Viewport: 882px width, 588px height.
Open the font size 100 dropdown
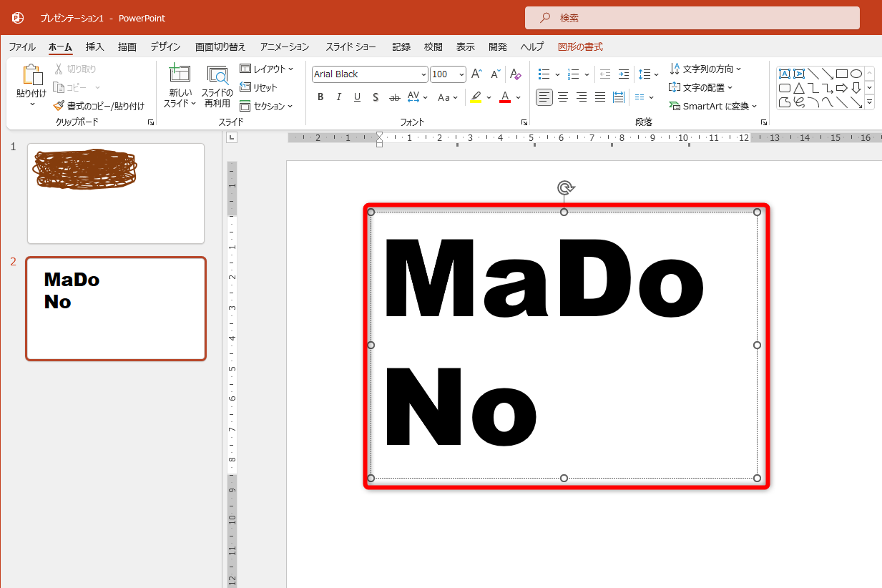[x=461, y=74]
